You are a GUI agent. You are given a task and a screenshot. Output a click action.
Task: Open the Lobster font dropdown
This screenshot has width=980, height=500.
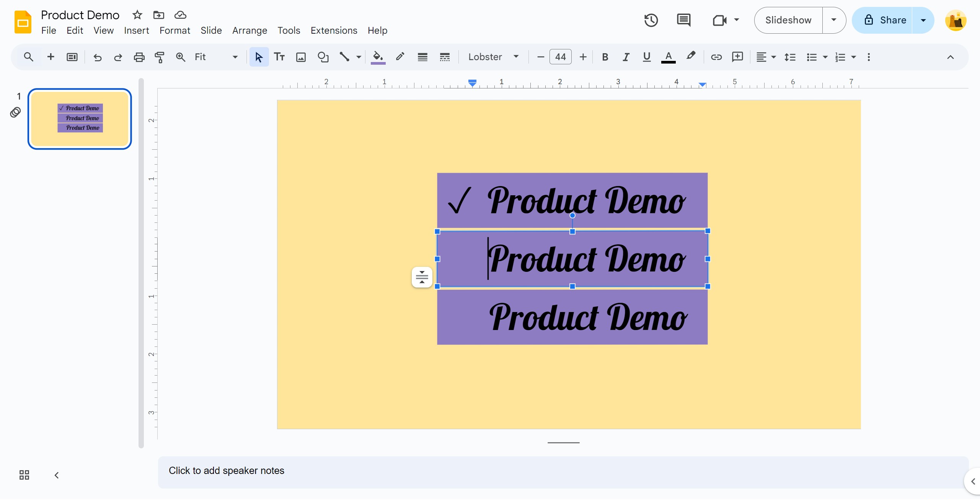coord(493,57)
